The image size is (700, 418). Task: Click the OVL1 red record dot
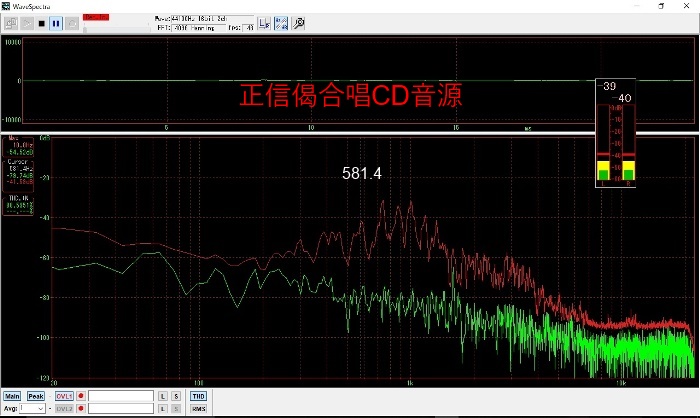[x=81, y=396]
